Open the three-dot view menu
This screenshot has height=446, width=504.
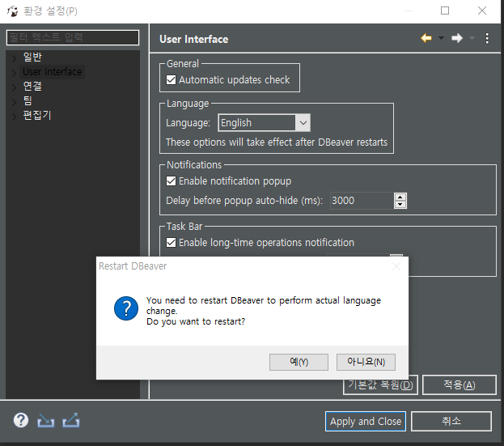click(x=487, y=38)
